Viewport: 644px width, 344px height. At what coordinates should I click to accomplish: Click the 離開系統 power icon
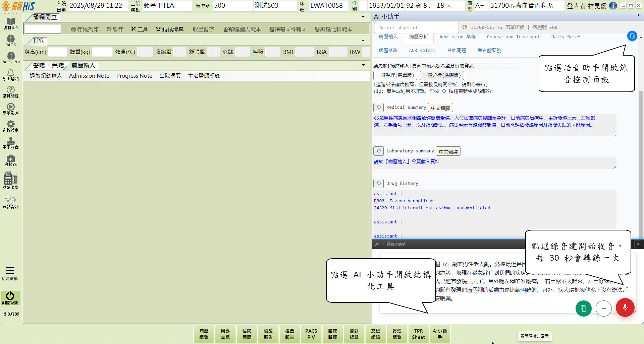[10, 297]
